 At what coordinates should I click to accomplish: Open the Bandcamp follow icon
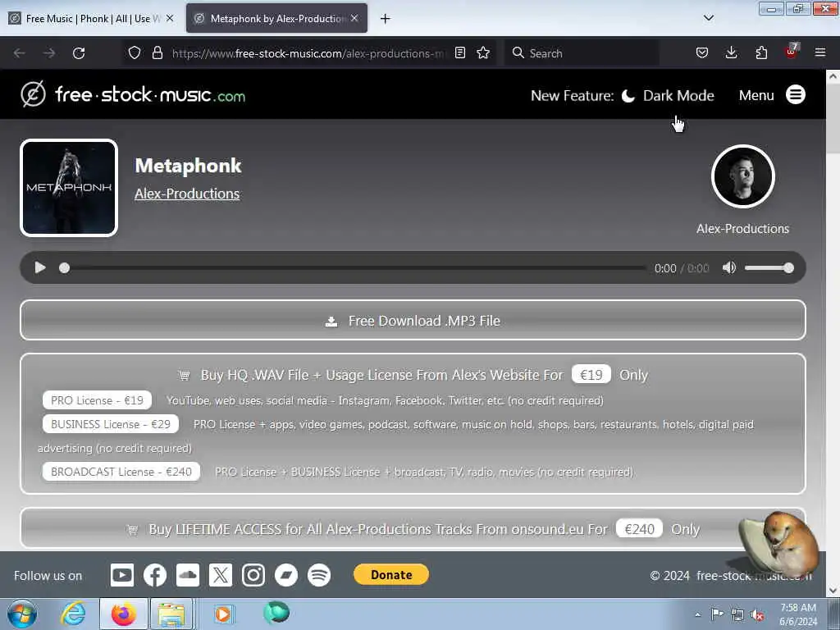pyautogui.click(x=286, y=575)
